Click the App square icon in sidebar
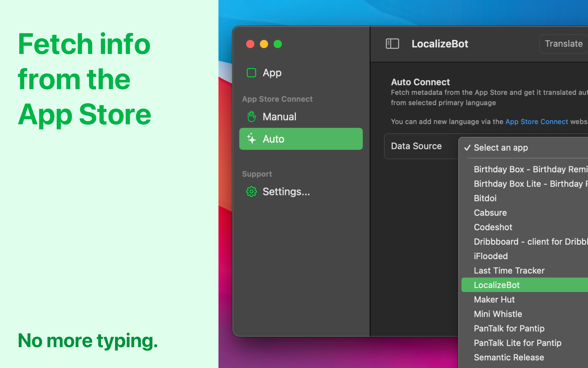 coord(251,73)
